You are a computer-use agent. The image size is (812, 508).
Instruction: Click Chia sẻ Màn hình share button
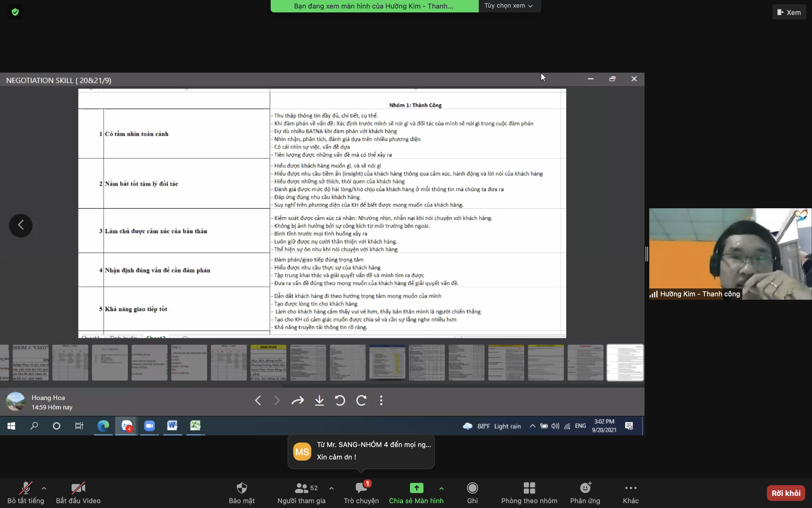click(416, 492)
